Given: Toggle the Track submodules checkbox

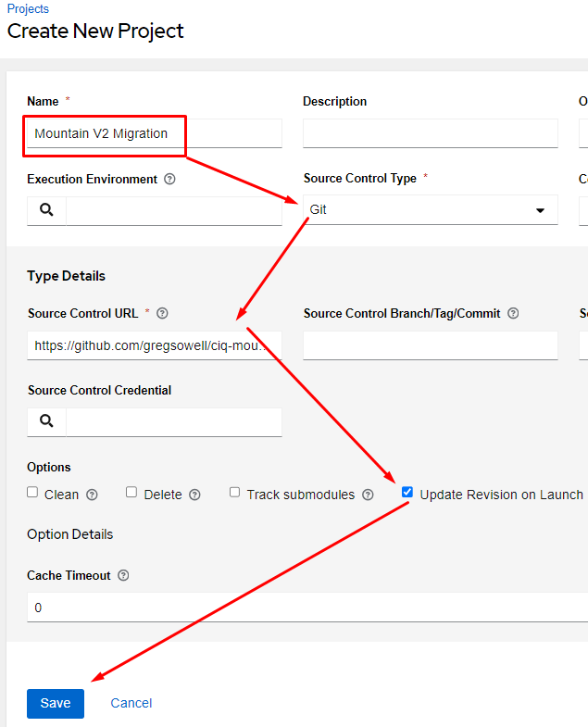Looking at the screenshot, I should (x=235, y=493).
